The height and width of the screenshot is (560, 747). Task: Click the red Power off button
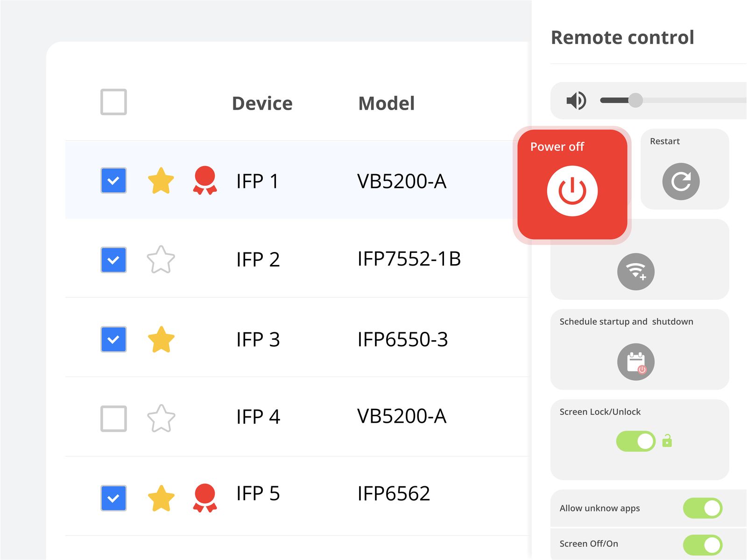[572, 190]
